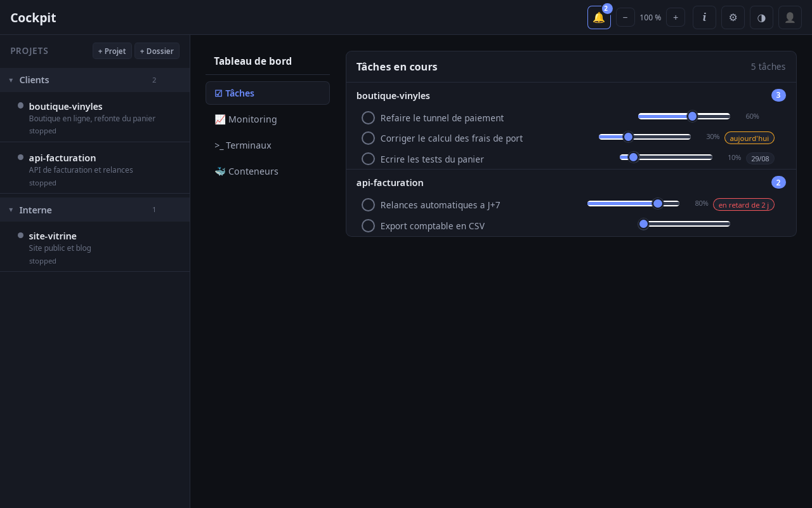The image size is (812, 508).
Task: Decrease zoom with the minus button
Action: [625, 18]
